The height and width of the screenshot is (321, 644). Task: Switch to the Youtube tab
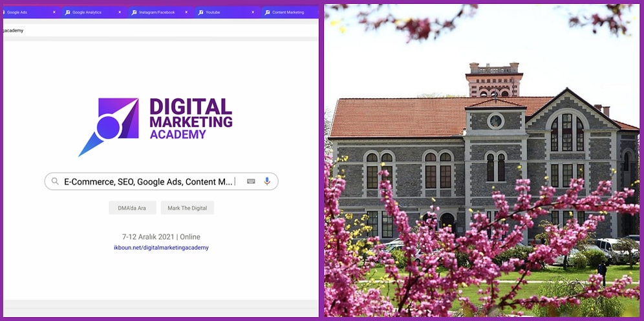coord(228,12)
